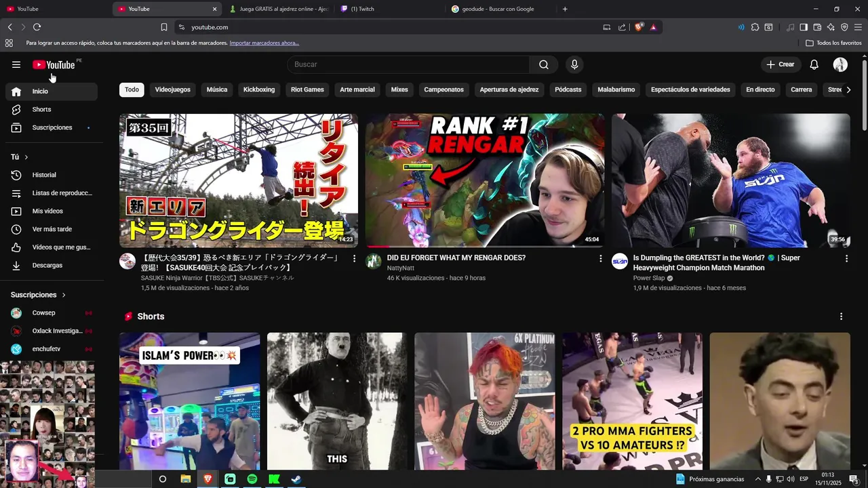Open the account avatar menu
Viewport: 868px width, 488px height.
(x=840, y=64)
